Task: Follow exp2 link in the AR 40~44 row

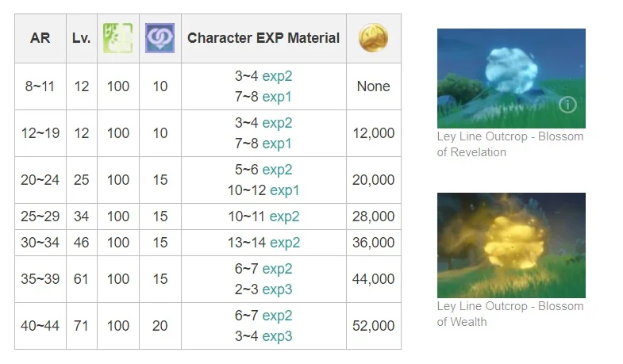Action: 277,315
